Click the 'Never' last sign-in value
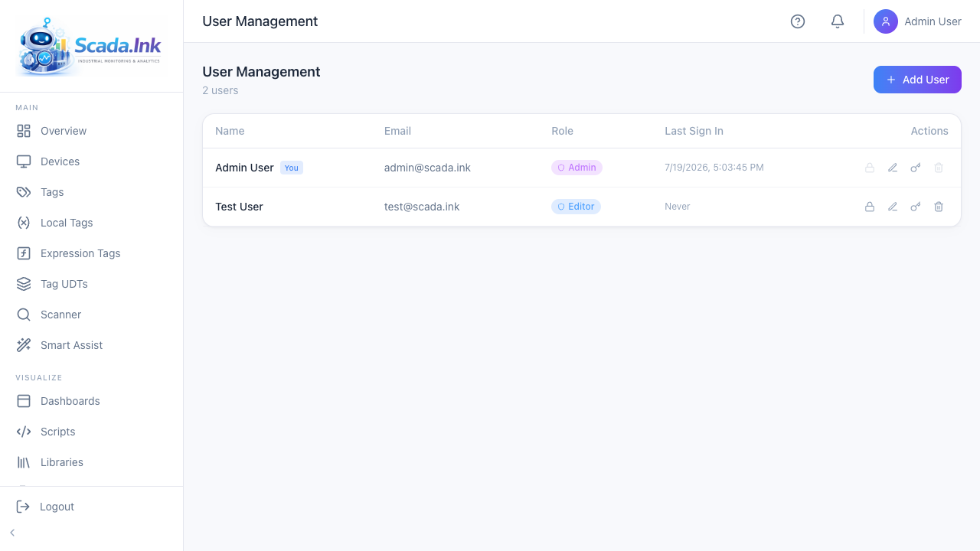The height and width of the screenshot is (551, 980). [x=678, y=207]
